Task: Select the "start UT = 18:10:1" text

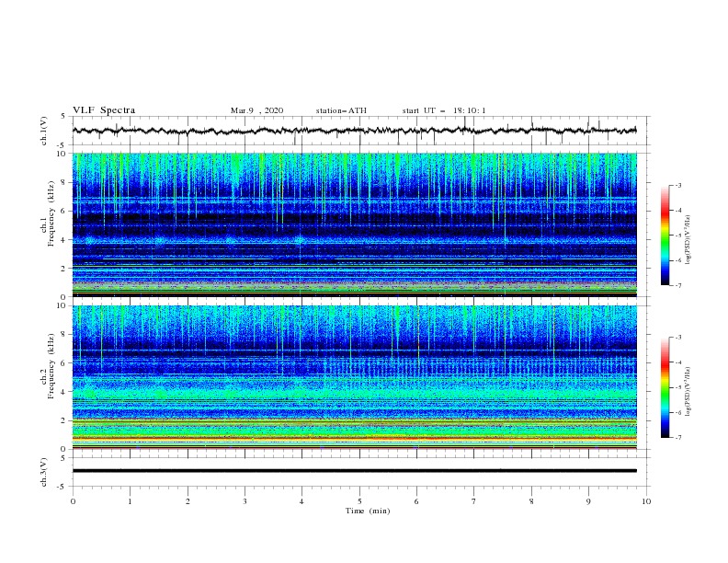Action: click(444, 110)
